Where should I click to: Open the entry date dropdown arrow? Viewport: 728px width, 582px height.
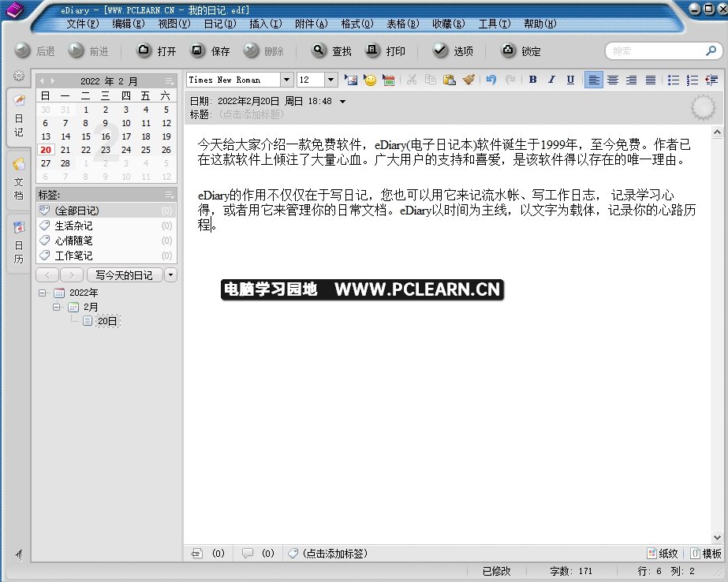click(x=342, y=102)
